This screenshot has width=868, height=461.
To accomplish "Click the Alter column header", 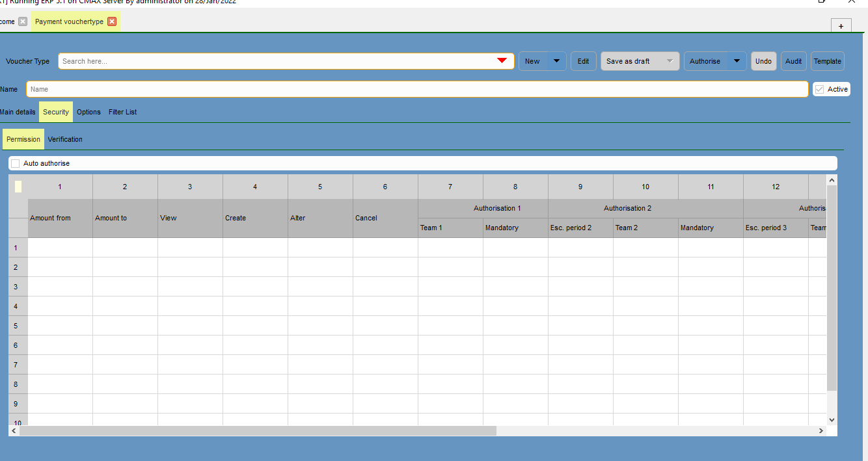I will coord(320,218).
